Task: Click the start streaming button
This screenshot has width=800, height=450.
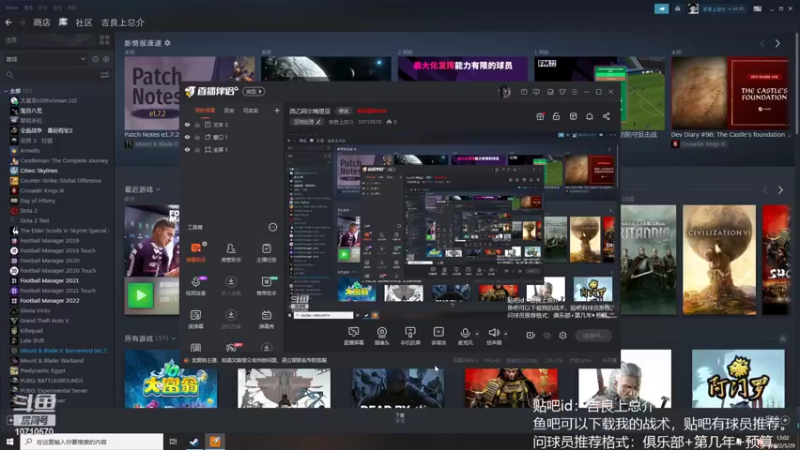Action: [593, 336]
